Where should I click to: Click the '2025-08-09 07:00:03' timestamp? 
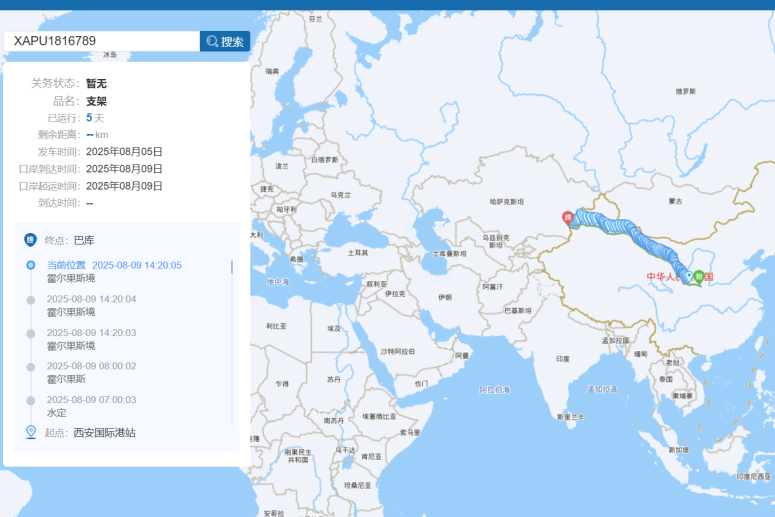click(x=91, y=400)
